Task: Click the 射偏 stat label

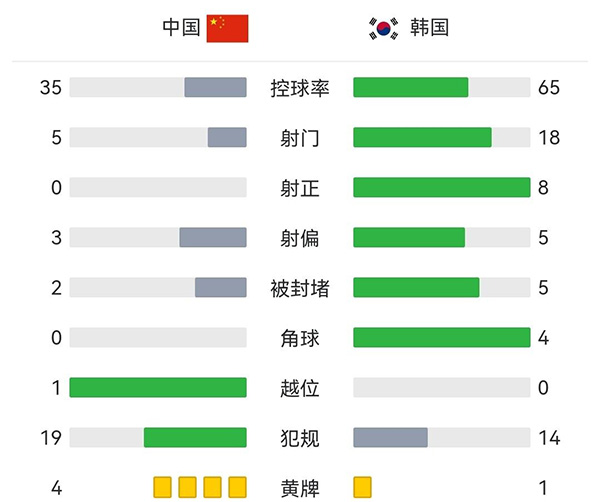Action: coord(300,238)
